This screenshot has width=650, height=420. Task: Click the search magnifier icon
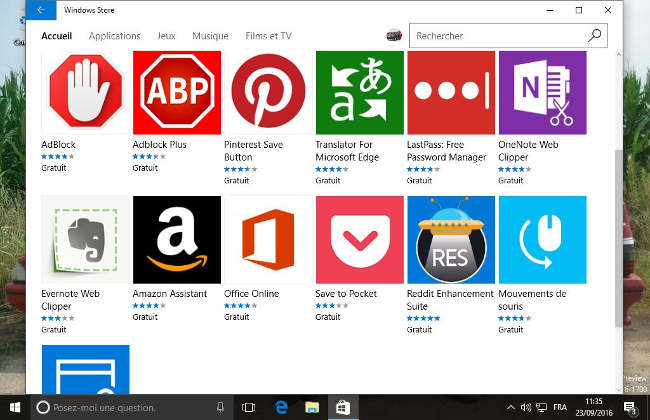pos(594,36)
